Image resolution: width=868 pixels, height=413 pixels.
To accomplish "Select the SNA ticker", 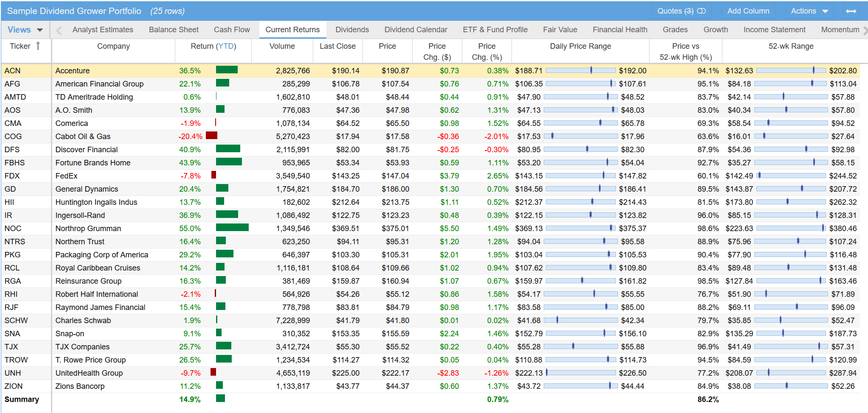I will (12, 334).
